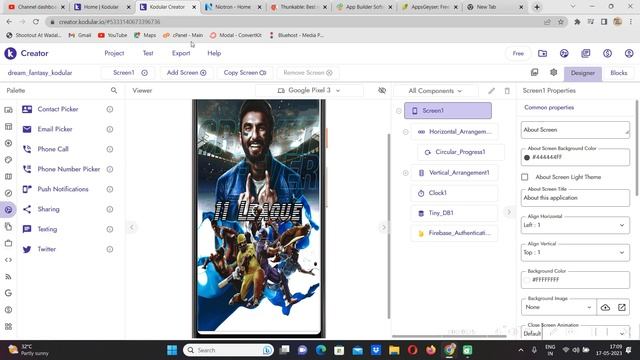
Task: Open the Monetization palette category icon
Action: click(x=8, y=310)
